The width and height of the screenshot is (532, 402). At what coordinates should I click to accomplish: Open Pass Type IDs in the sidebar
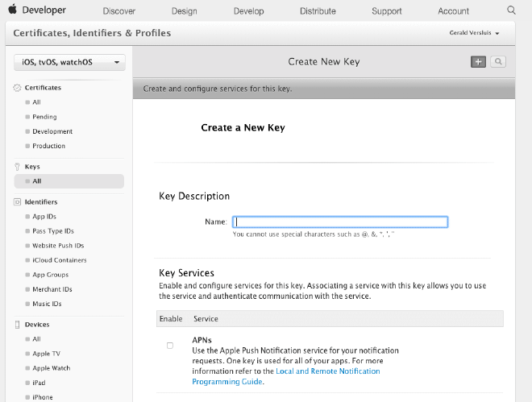click(x=53, y=231)
